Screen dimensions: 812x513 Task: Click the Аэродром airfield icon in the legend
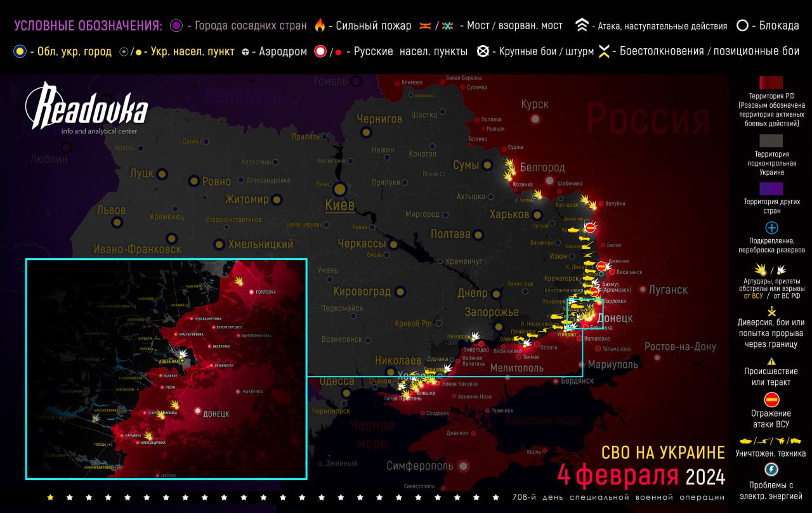coord(246,52)
